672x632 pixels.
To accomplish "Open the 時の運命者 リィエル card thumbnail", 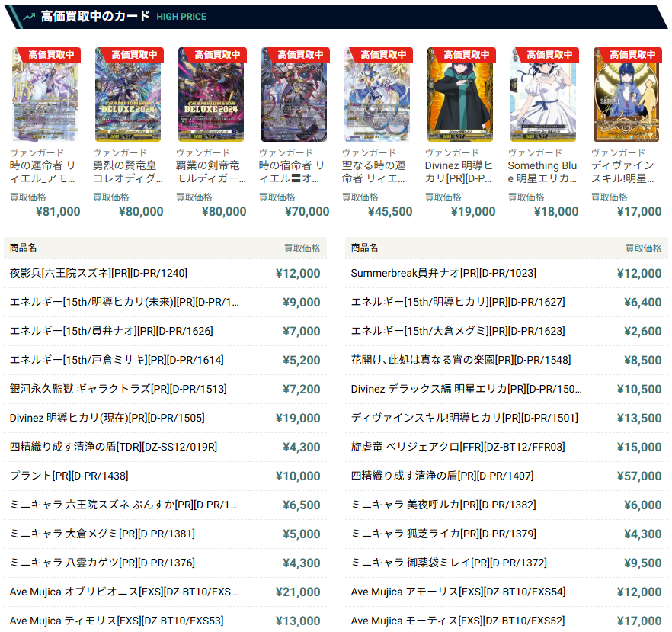I will 45,95.
